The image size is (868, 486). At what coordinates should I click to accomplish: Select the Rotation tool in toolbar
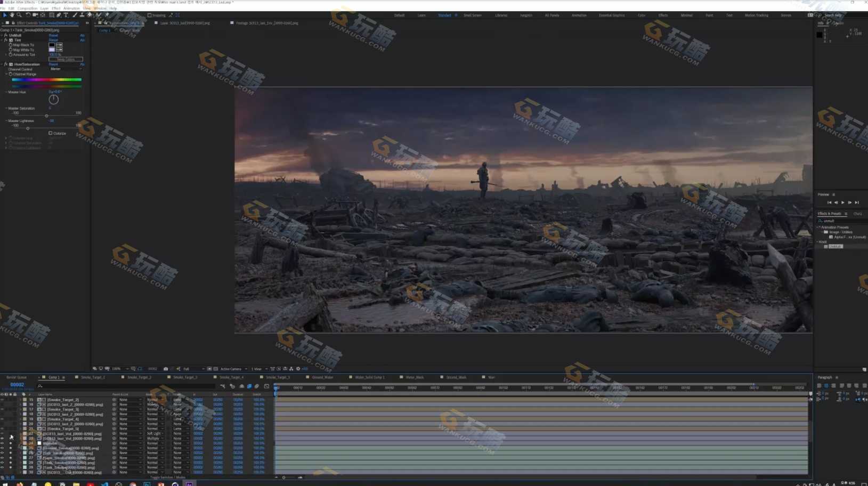28,15
